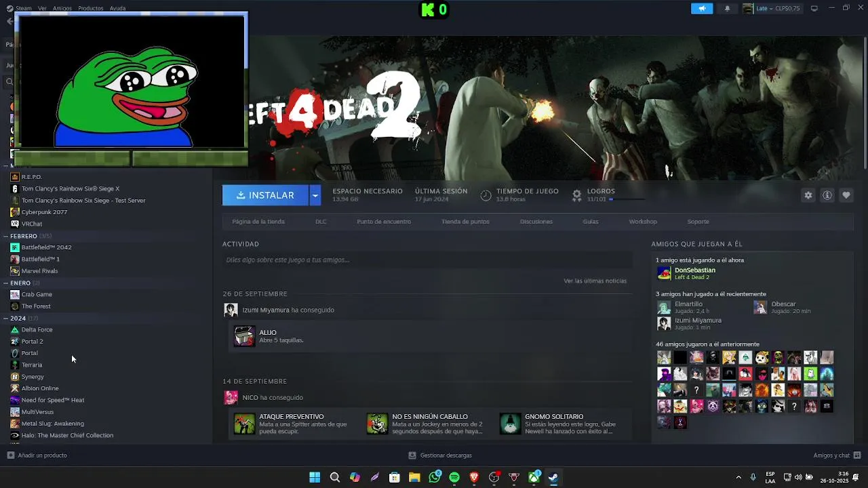The width and height of the screenshot is (868, 488).
Task: Collapse the 2024 category
Action: [x=5, y=318]
